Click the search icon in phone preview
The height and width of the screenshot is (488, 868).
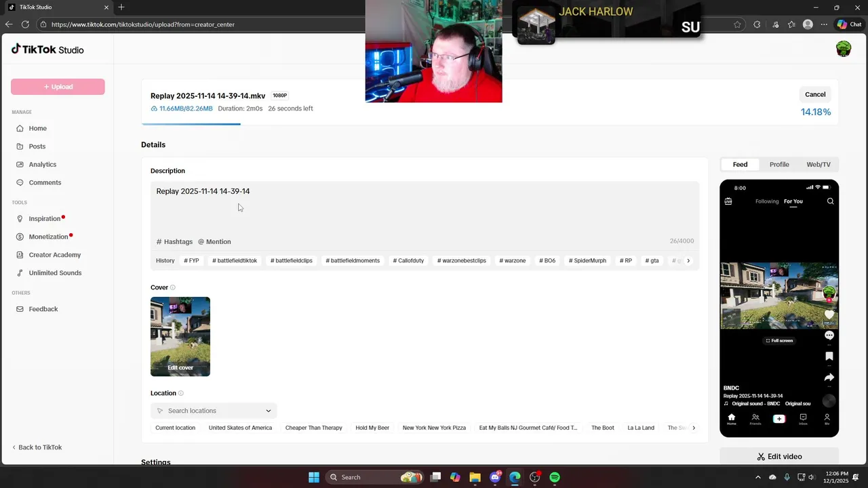coord(830,201)
